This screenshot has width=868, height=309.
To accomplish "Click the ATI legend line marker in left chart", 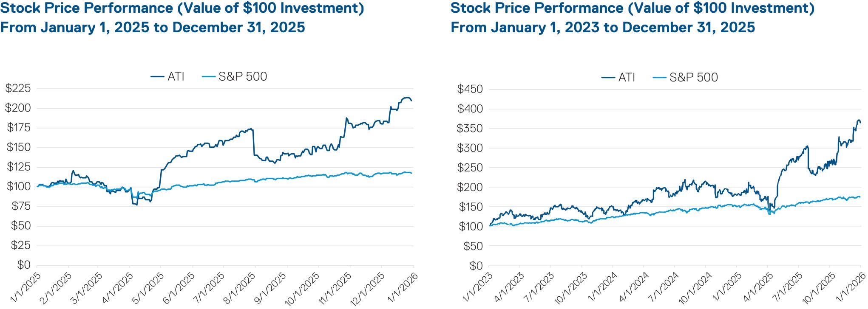I will coord(158,77).
